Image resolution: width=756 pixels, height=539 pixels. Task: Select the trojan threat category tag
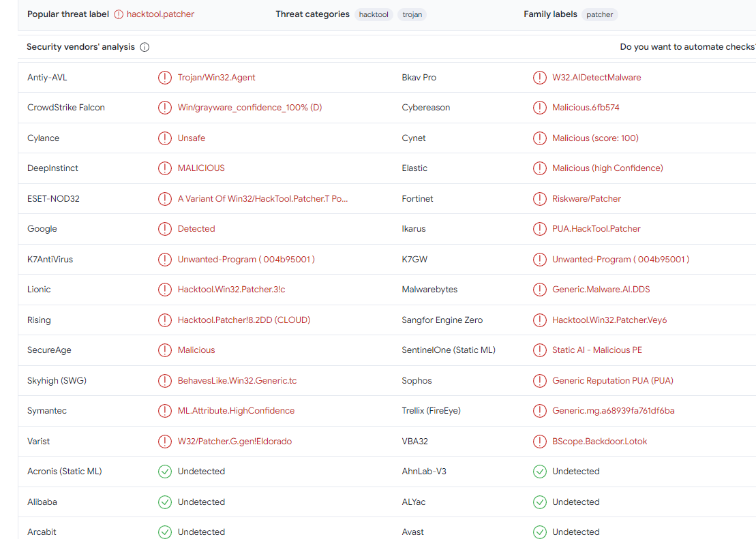tap(412, 14)
